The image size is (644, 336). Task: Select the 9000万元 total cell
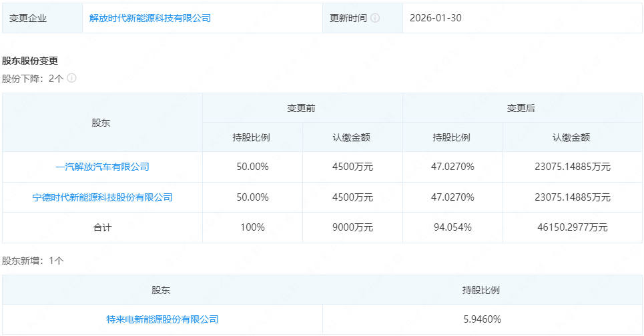[x=352, y=228]
